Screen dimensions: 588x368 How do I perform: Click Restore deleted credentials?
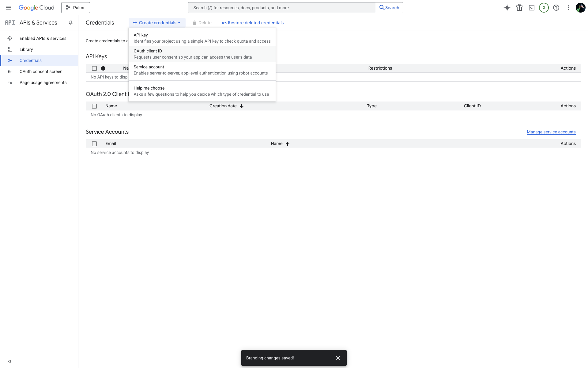[253, 23]
